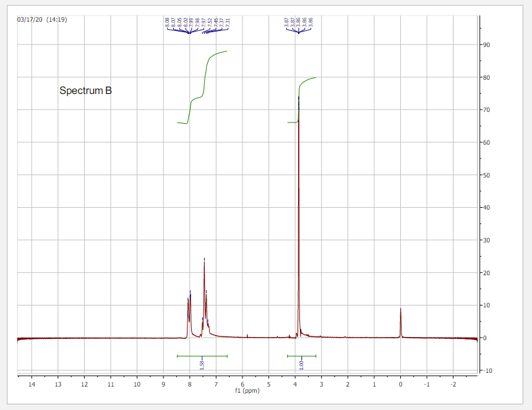Click the Spectrum B title text
This screenshot has height=410, width=532.
(x=86, y=91)
